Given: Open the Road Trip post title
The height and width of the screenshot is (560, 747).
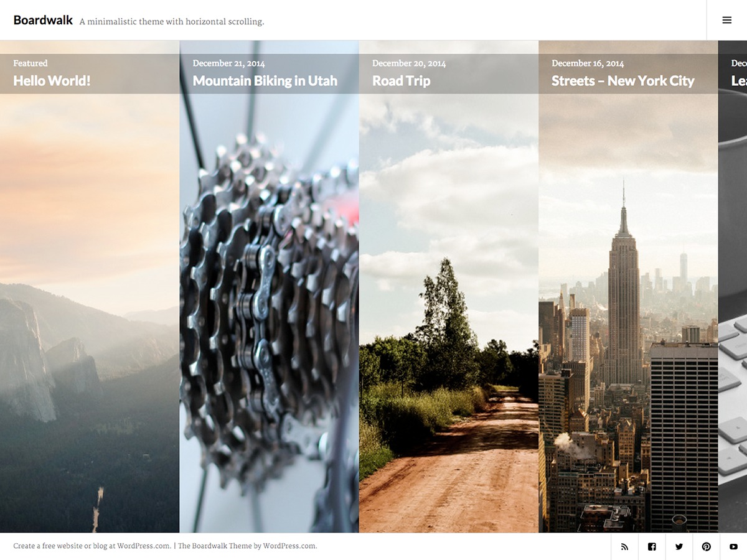Looking at the screenshot, I should click(x=401, y=80).
